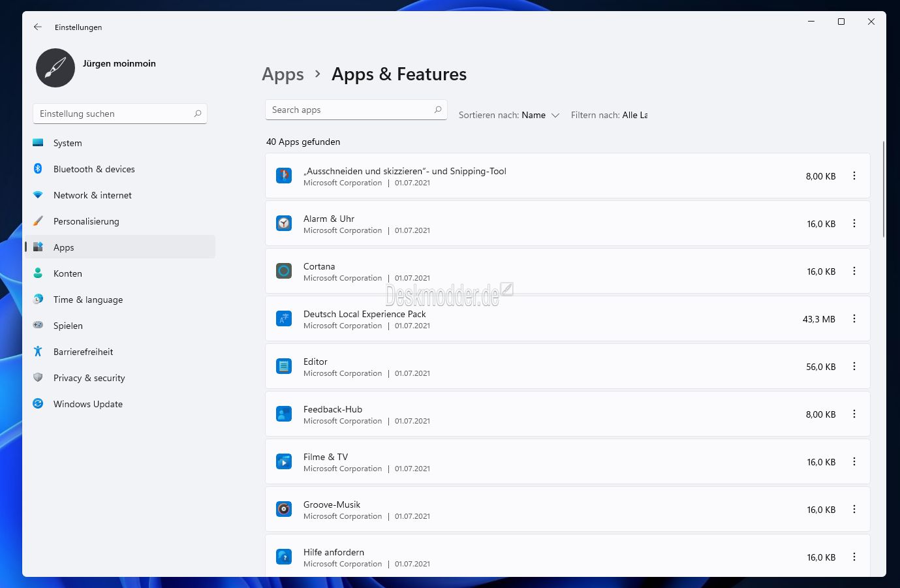Click the Groove-Musik app icon
The height and width of the screenshot is (588, 900).
(284, 509)
